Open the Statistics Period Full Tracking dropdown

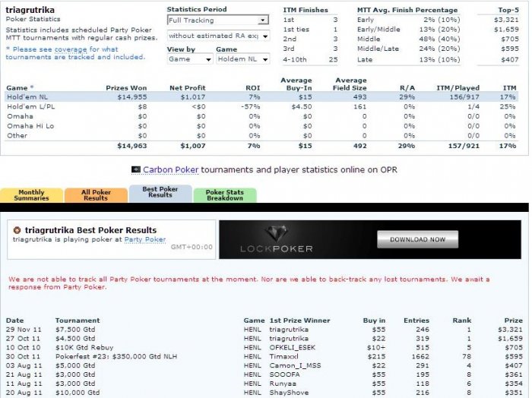(218, 20)
